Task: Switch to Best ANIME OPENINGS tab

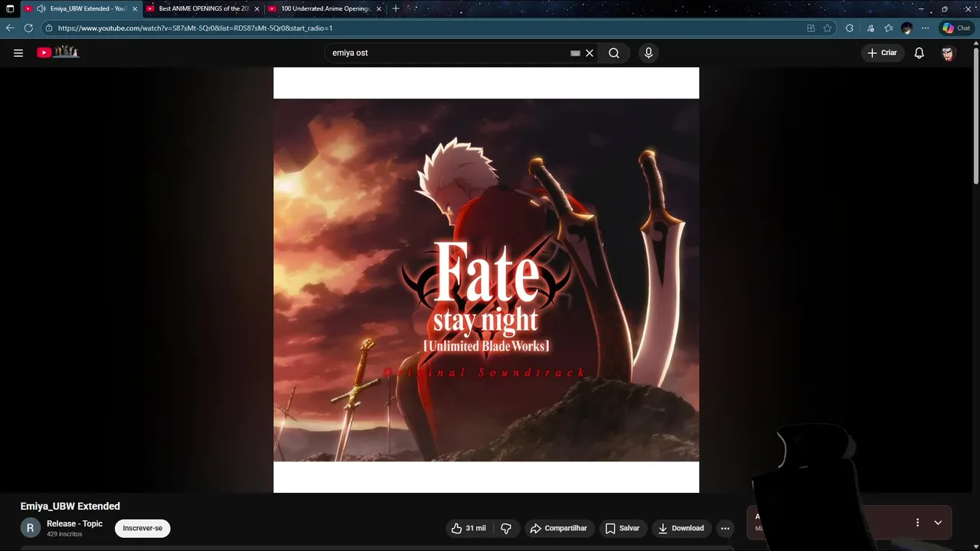Action: [x=204, y=9]
